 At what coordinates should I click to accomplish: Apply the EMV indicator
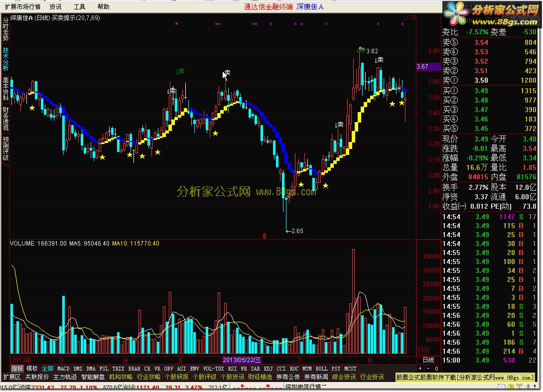pyautogui.click(x=194, y=369)
